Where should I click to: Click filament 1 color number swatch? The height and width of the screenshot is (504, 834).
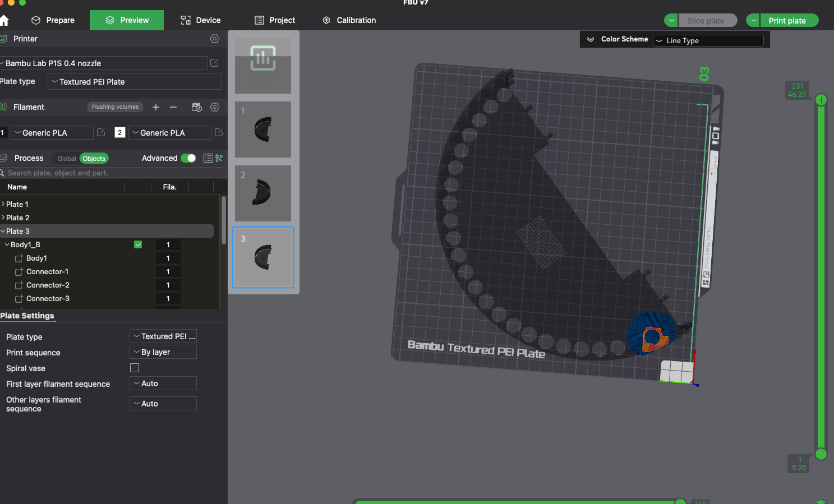point(3,132)
